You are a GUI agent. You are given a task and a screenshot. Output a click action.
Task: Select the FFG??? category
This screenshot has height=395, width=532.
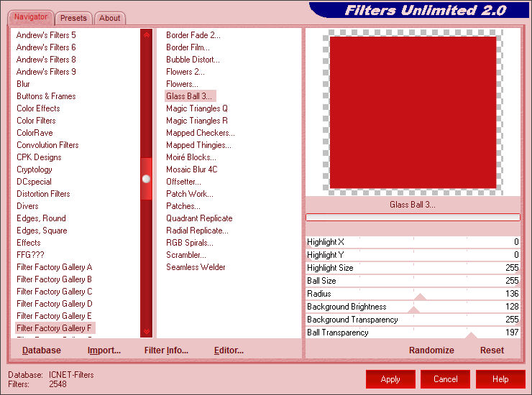(x=30, y=255)
